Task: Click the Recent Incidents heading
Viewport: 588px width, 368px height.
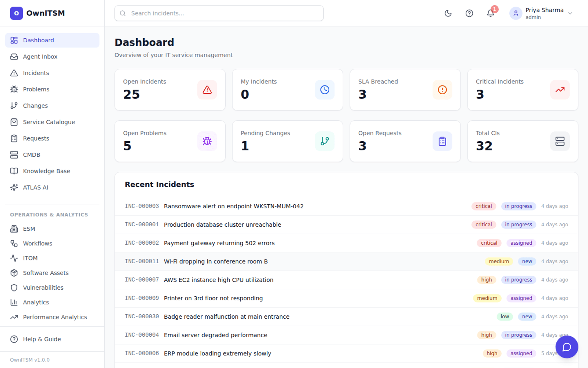Action: 159,185
